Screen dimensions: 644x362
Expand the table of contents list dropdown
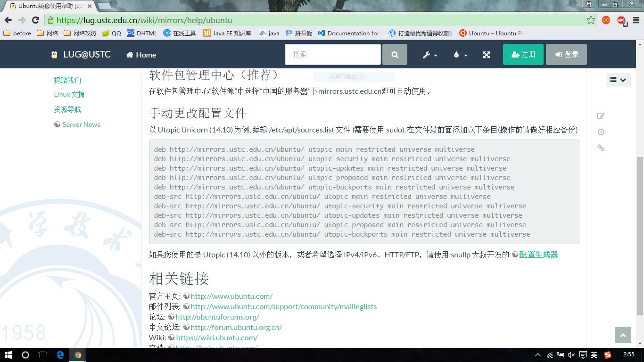click(619, 80)
